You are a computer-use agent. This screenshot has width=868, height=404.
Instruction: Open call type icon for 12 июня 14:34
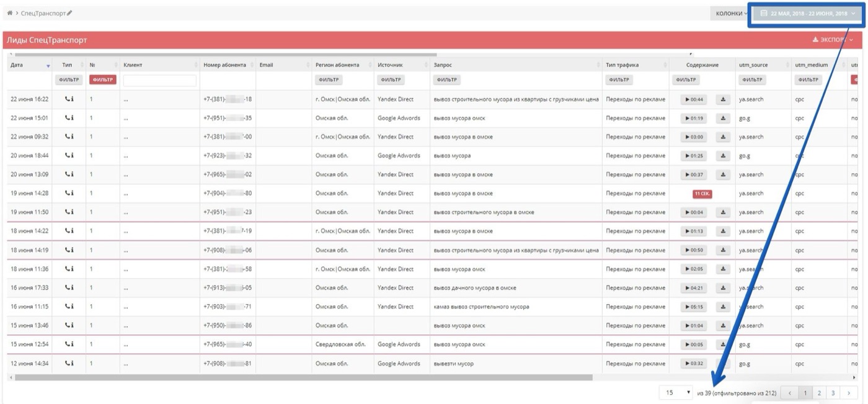pyautogui.click(x=69, y=363)
